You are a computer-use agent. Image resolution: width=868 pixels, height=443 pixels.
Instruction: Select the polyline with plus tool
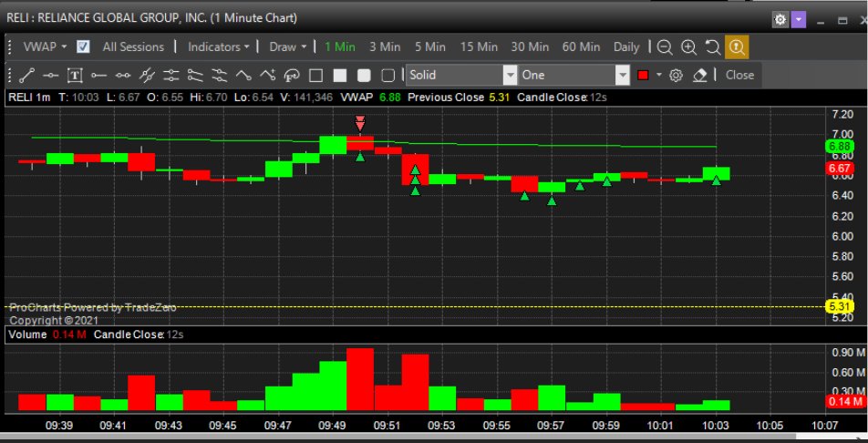coord(267,75)
